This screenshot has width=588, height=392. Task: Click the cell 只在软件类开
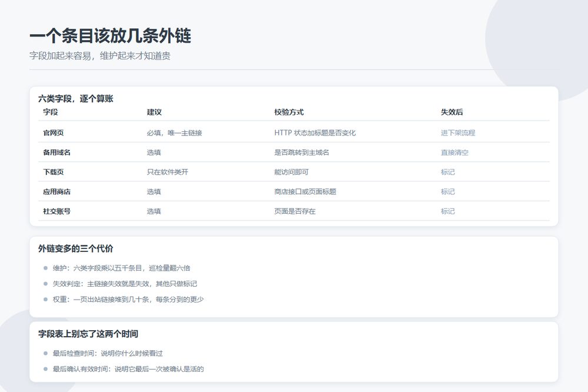(168, 172)
